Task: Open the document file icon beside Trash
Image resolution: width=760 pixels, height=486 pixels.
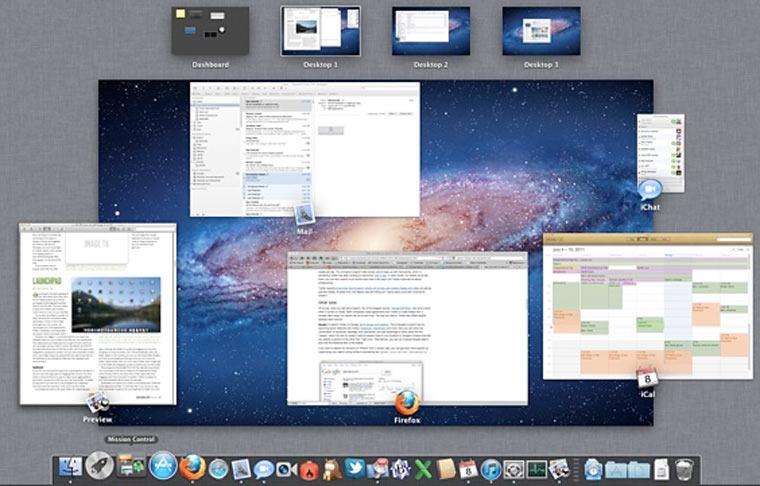Action: click(x=662, y=469)
